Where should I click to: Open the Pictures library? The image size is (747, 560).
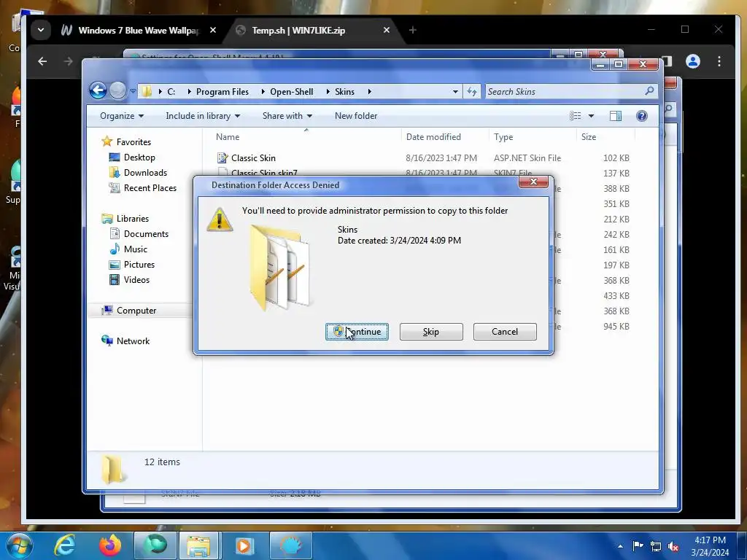131,264
